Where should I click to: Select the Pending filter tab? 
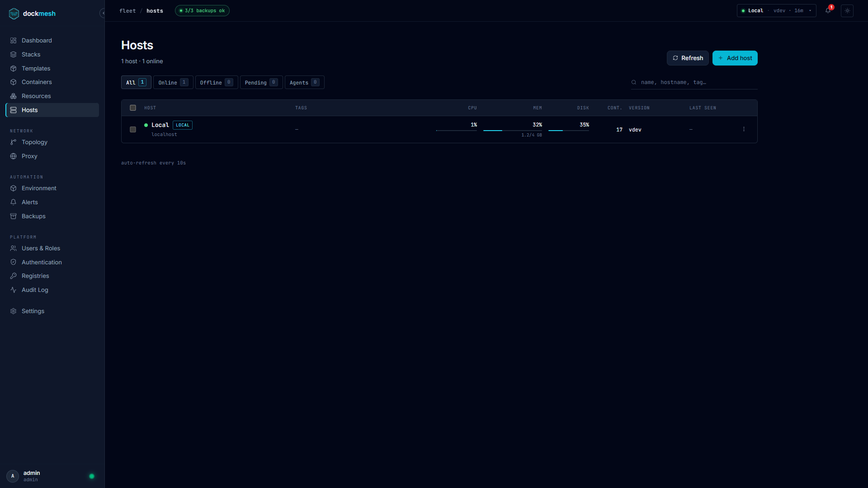(261, 82)
